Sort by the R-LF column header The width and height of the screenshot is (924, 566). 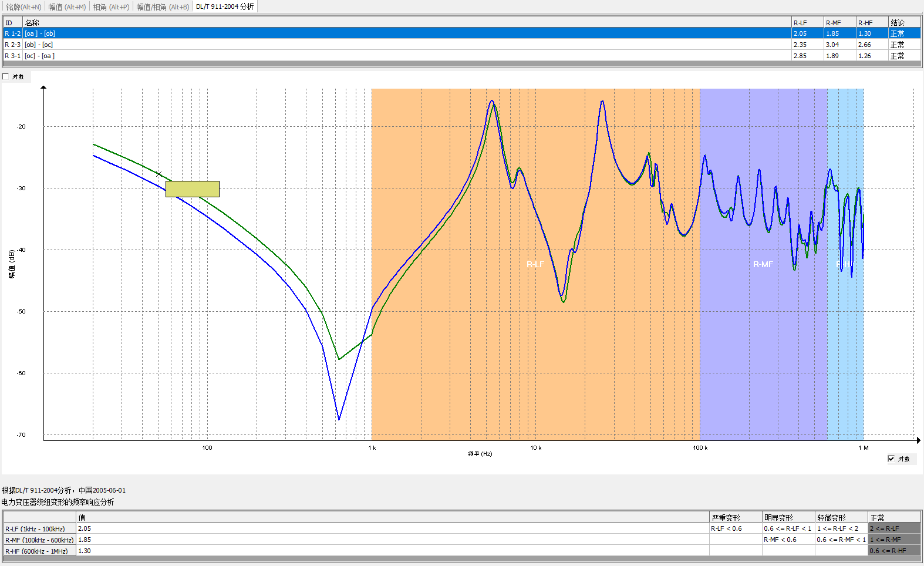pyautogui.click(x=807, y=23)
